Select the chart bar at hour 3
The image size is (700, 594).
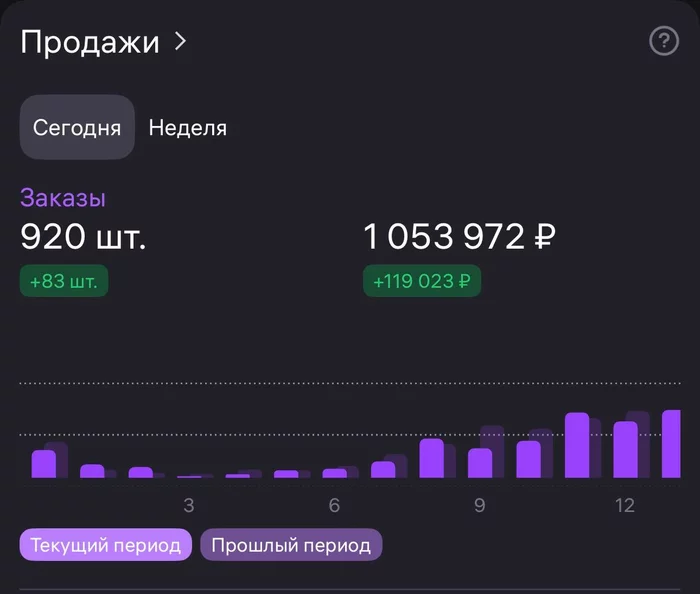coord(189,476)
